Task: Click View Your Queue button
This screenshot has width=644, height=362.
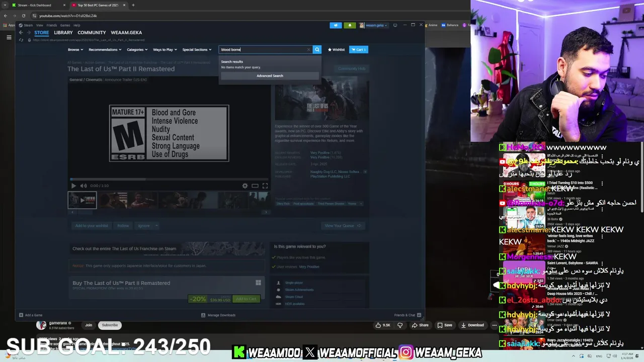Action: click(344, 226)
